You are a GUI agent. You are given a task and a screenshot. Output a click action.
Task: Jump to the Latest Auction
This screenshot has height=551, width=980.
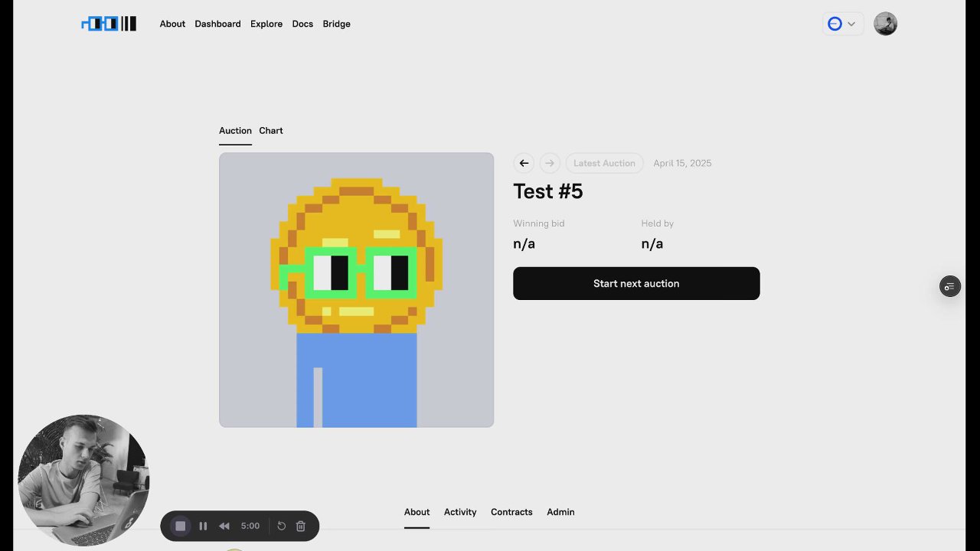(604, 163)
